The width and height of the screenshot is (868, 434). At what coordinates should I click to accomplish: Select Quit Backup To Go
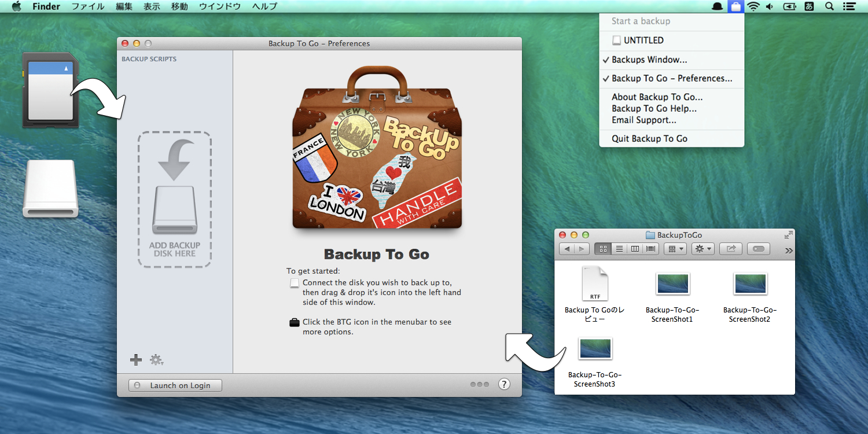[672, 138]
